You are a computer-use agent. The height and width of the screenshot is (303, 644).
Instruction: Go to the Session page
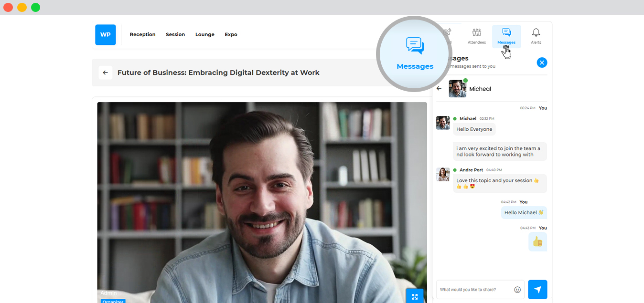click(175, 34)
